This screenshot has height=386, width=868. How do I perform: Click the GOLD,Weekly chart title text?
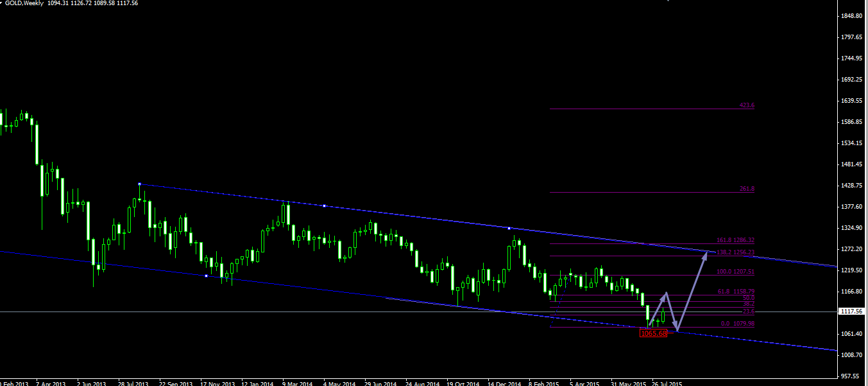click(24, 3)
